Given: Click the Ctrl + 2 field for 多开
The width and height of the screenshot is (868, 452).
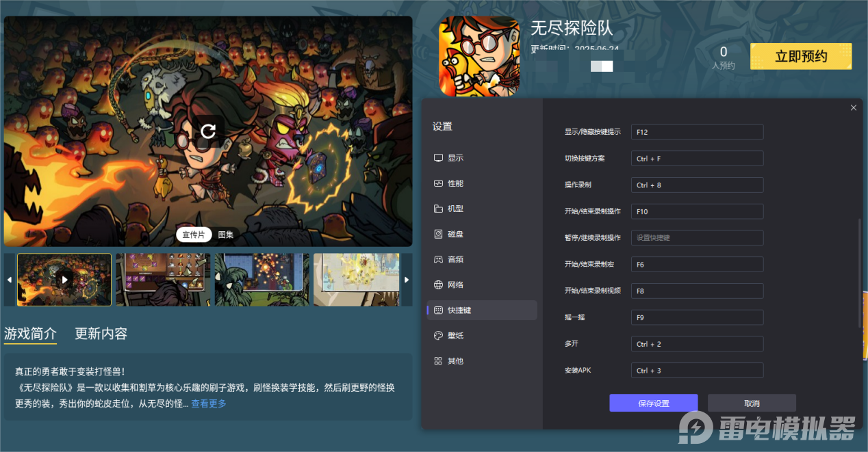Looking at the screenshot, I should click(x=697, y=344).
